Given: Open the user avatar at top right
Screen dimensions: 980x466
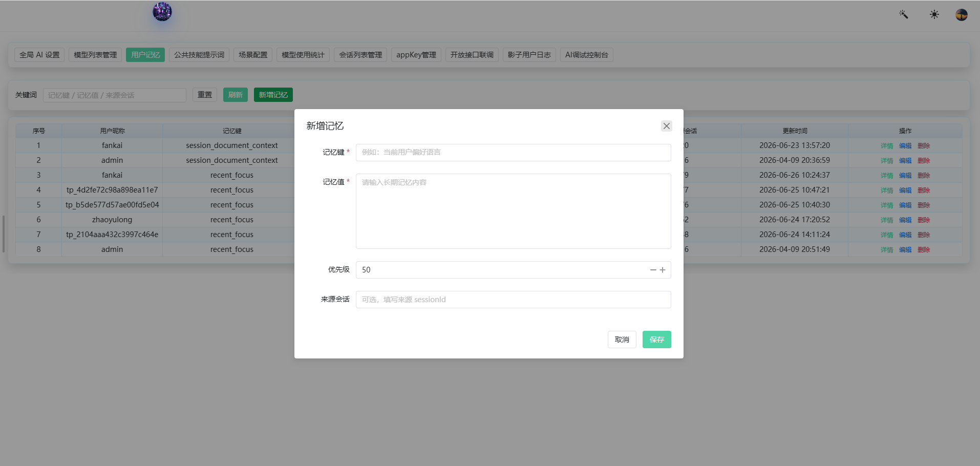Looking at the screenshot, I should click(x=962, y=15).
